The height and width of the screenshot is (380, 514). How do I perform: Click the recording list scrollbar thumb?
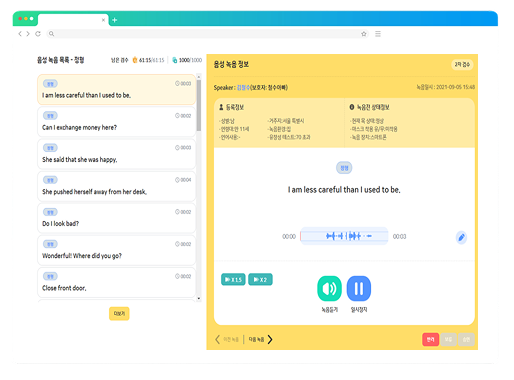click(x=199, y=105)
